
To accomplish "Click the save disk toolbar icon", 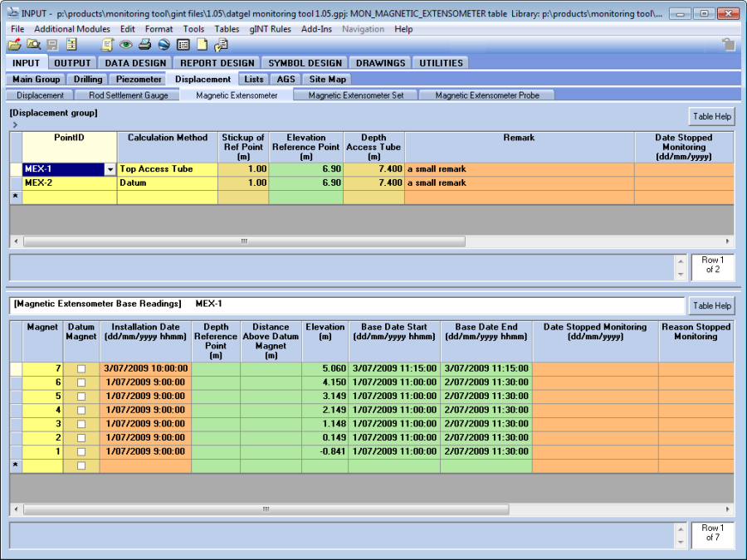I will point(52,45).
